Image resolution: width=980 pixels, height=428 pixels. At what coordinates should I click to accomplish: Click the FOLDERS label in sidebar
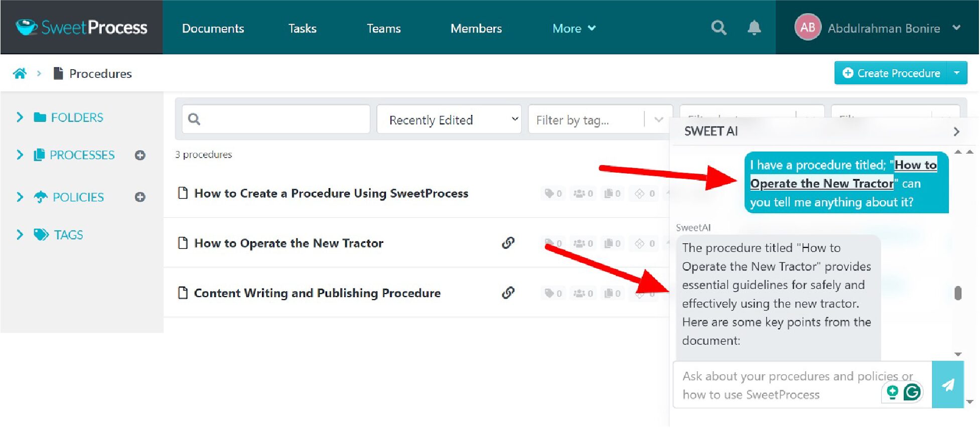point(77,117)
